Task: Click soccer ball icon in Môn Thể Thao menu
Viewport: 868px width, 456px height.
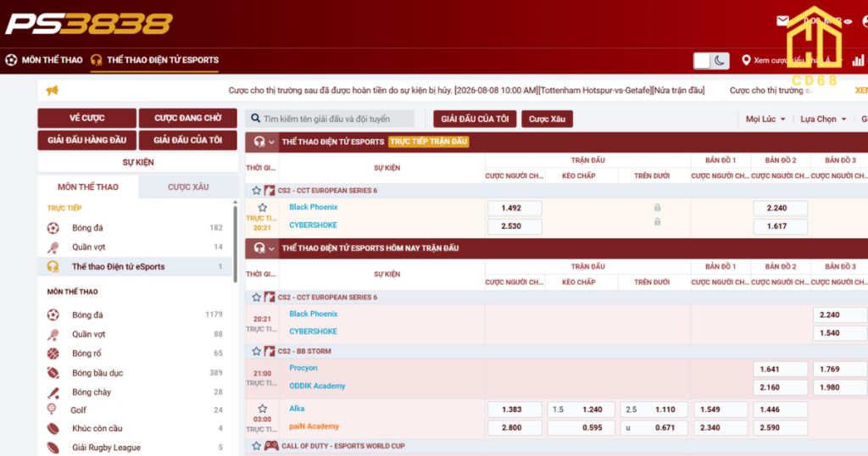Action: [x=11, y=60]
